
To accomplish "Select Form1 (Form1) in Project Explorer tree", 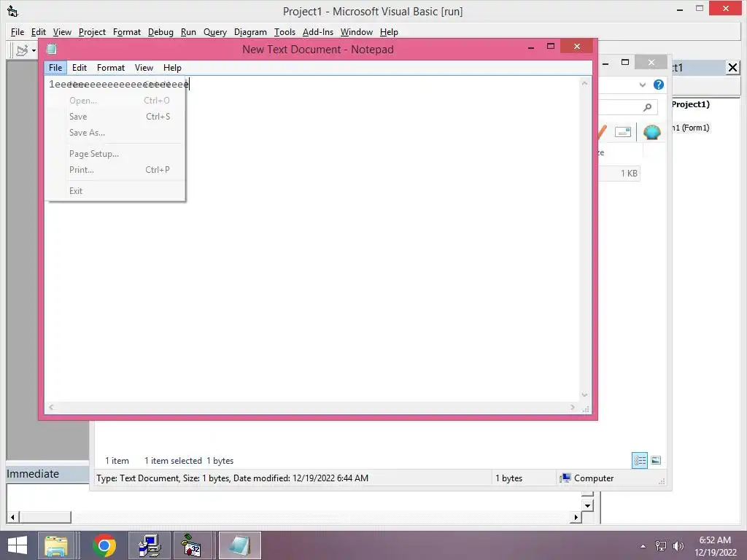I will click(691, 128).
